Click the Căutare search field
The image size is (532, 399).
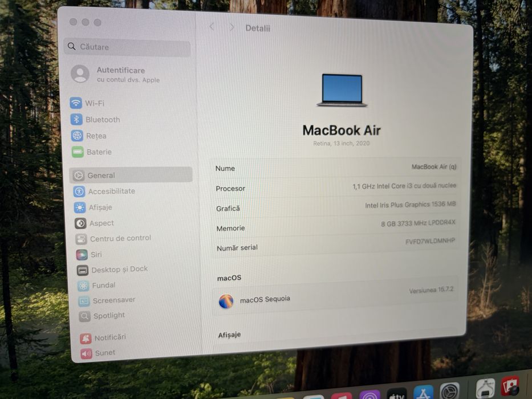click(x=127, y=47)
